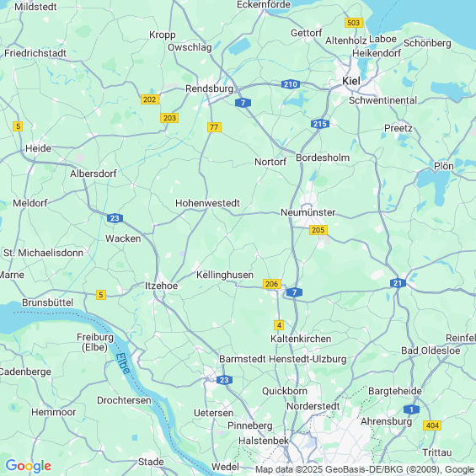This screenshot has width=476, height=476.
Task: Click the yellow 203 road shield
Action: (169, 118)
